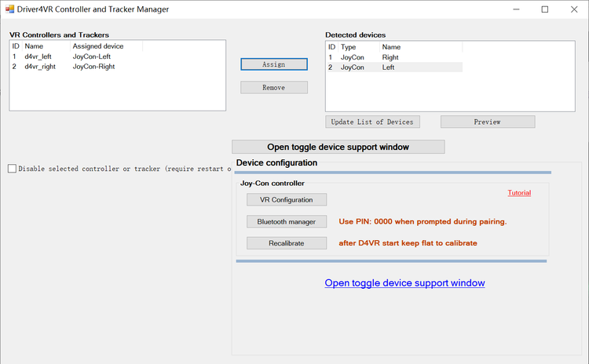Launch the Bluetooth manager

(x=286, y=221)
